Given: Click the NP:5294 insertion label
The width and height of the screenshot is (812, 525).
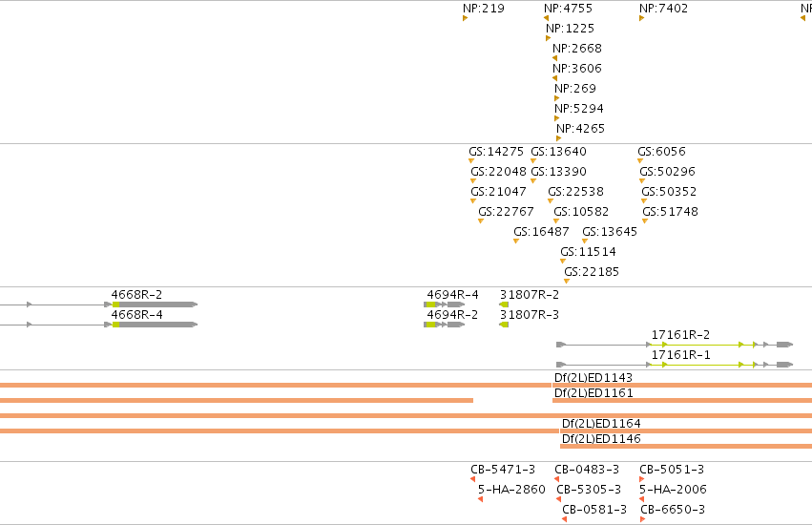Looking at the screenshot, I should tap(579, 109).
